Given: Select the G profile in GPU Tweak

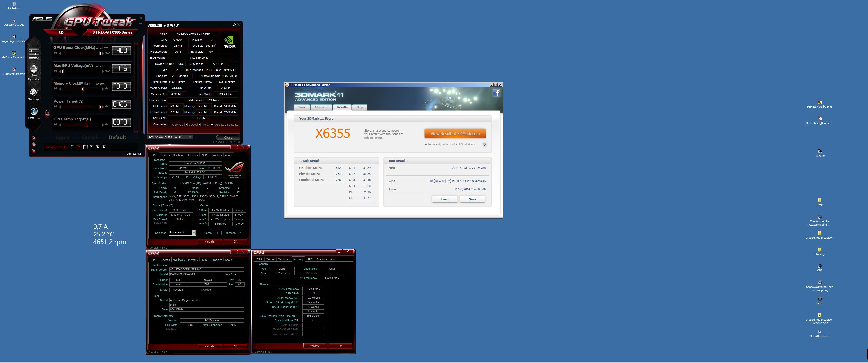Looking at the screenshot, I should tap(104, 147).
